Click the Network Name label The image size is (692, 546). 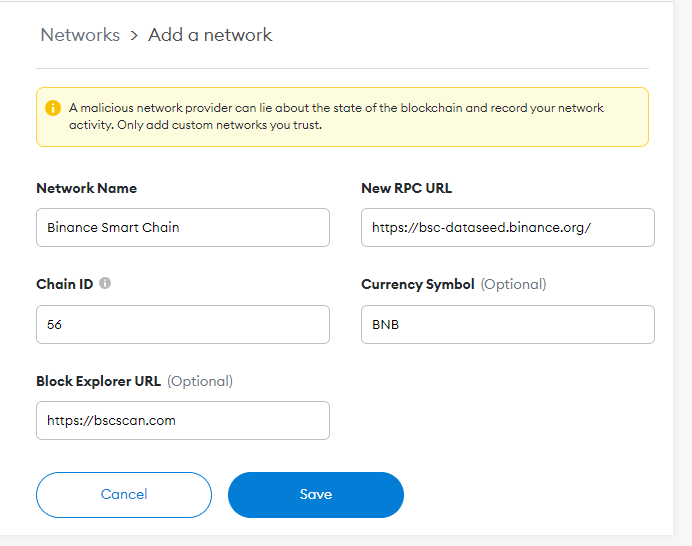pyautogui.click(x=86, y=188)
